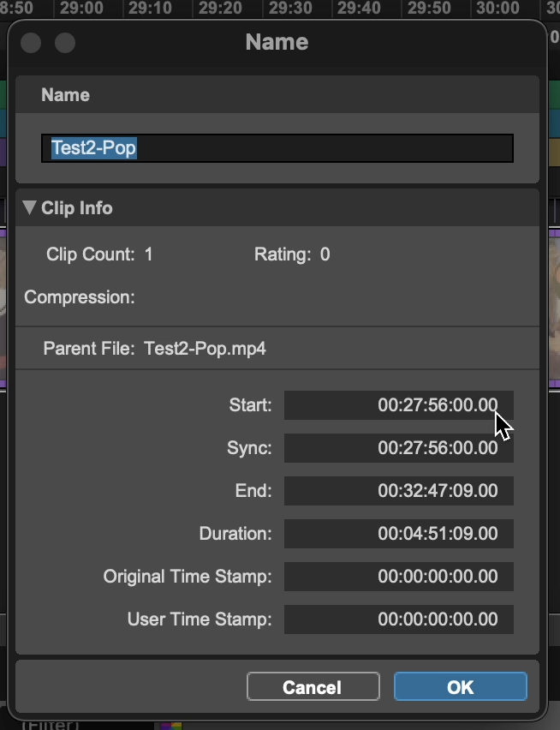Select the Sync timecode field

(x=398, y=448)
